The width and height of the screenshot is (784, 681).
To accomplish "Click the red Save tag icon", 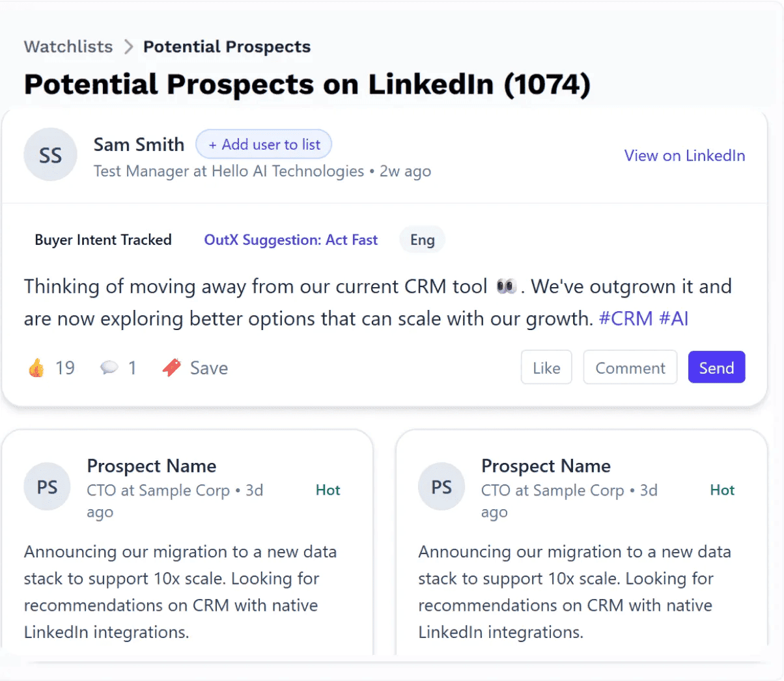I will [172, 368].
